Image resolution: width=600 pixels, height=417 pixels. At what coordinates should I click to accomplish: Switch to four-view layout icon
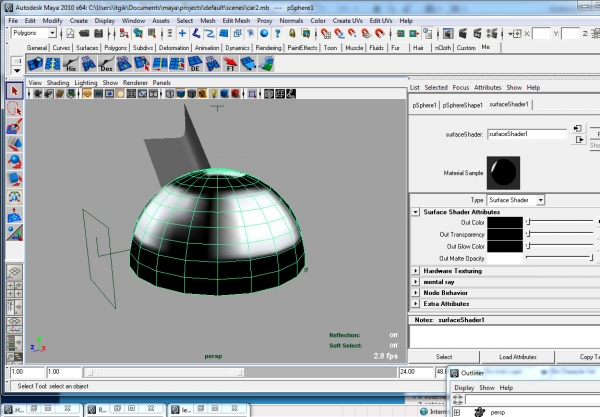point(15,290)
